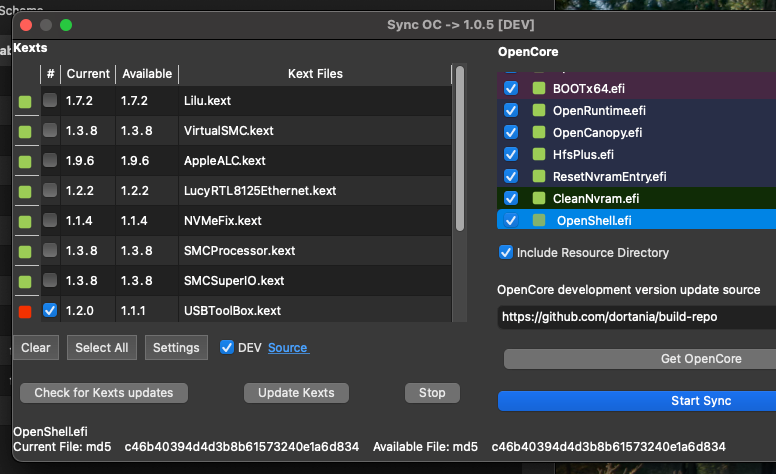Click the Update Kexts button

tap(296, 393)
